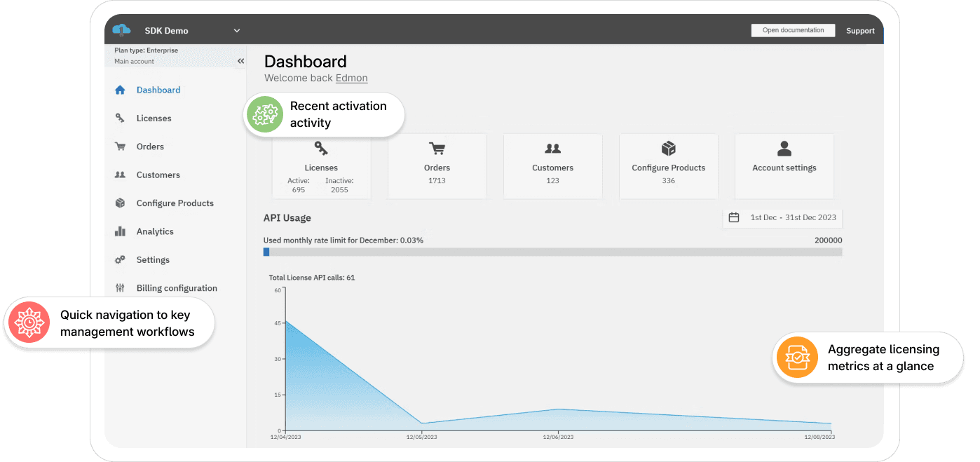Open Licenses key icon in sidebar
This screenshot has height=462, width=980.
(120, 118)
